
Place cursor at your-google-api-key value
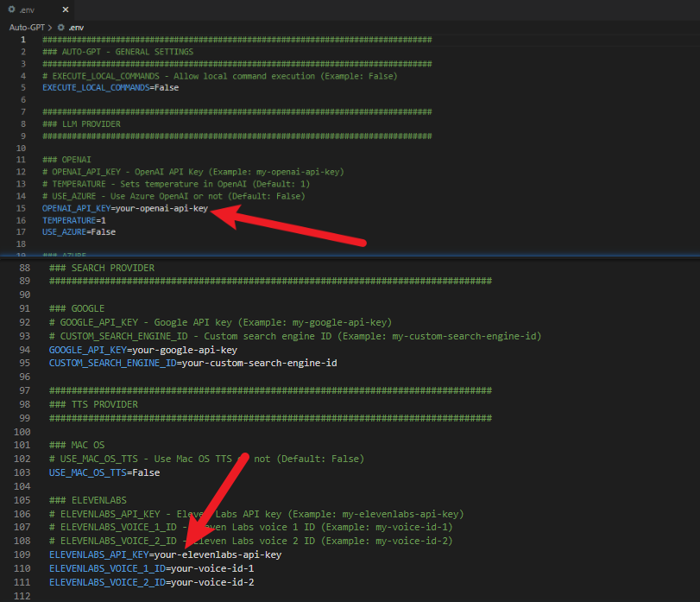coord(185,350)
